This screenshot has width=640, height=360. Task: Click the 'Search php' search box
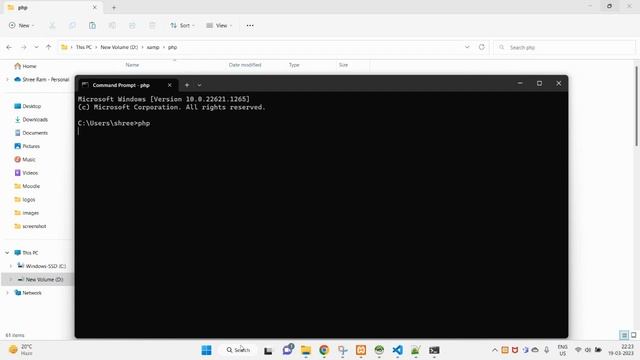pyautogui.click(x=564, y=47)
